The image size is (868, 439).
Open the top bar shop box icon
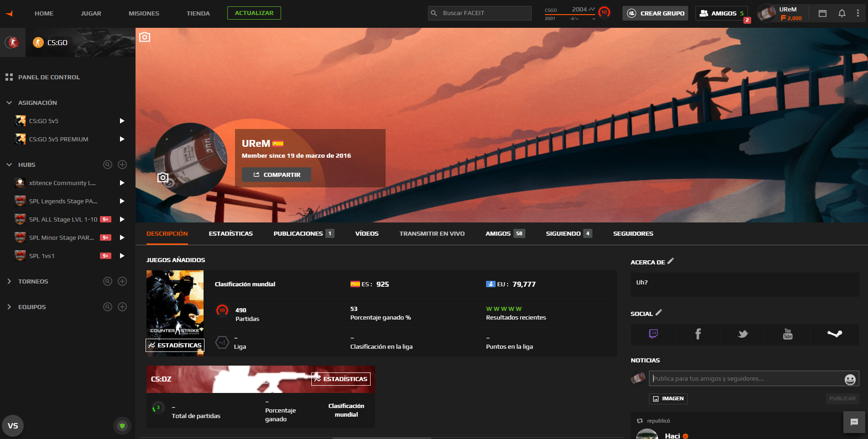[822, 13]
